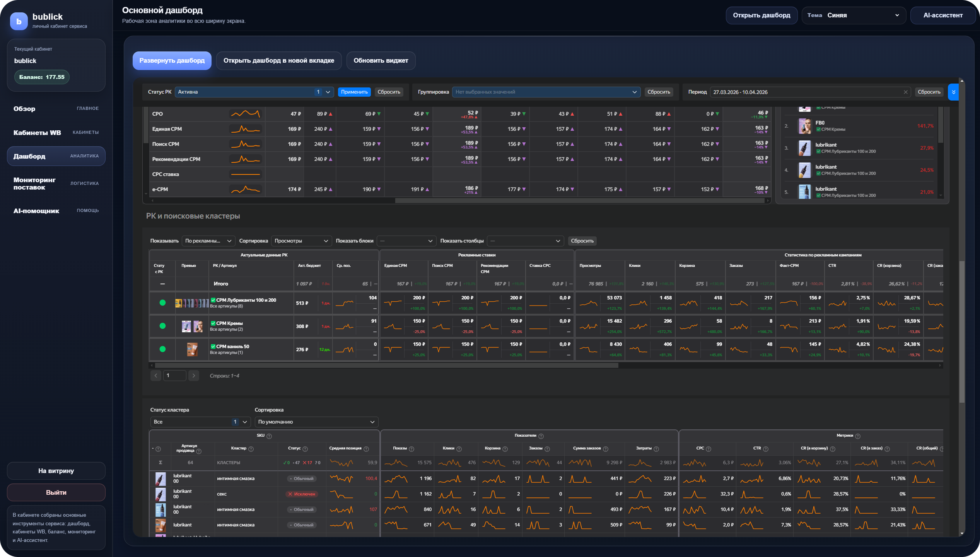Open the Группировка dropdown
The width and height of the screenshot is (980, 557).
tap(546, 92)
